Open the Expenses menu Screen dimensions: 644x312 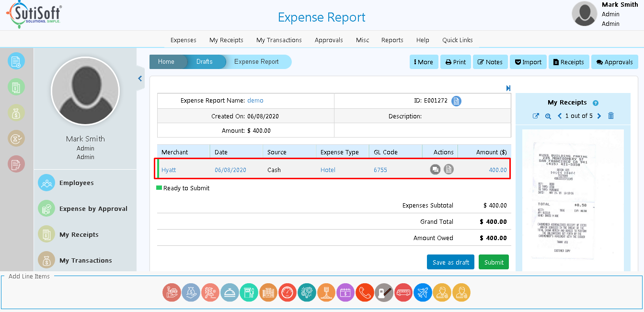(x=184, y=40)
